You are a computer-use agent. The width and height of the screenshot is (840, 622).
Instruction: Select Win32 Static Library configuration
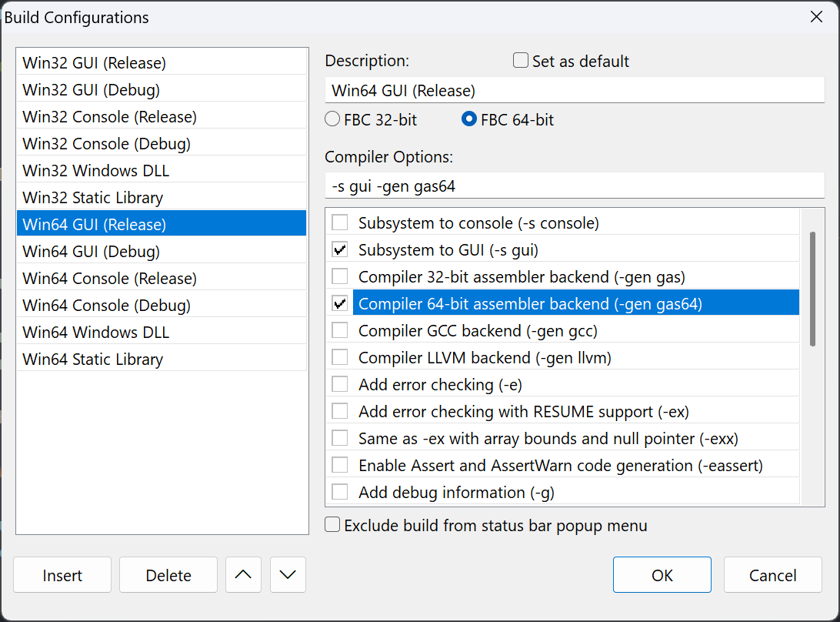(162, 197)
